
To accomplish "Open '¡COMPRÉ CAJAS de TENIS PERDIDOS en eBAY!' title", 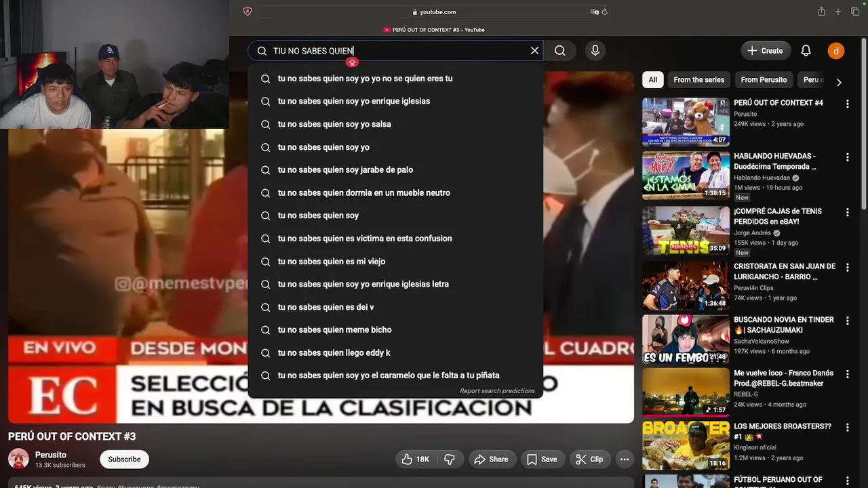I will 778,216.
